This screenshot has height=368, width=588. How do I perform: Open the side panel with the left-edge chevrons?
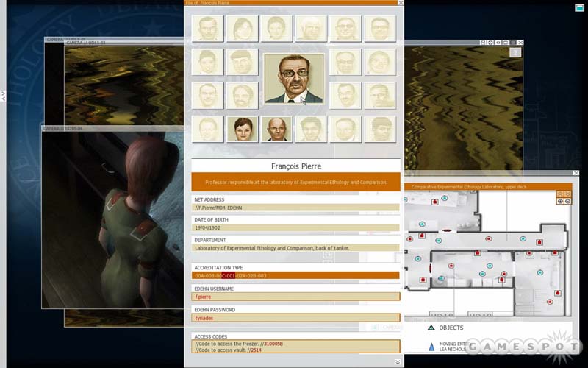pos(3,96)
